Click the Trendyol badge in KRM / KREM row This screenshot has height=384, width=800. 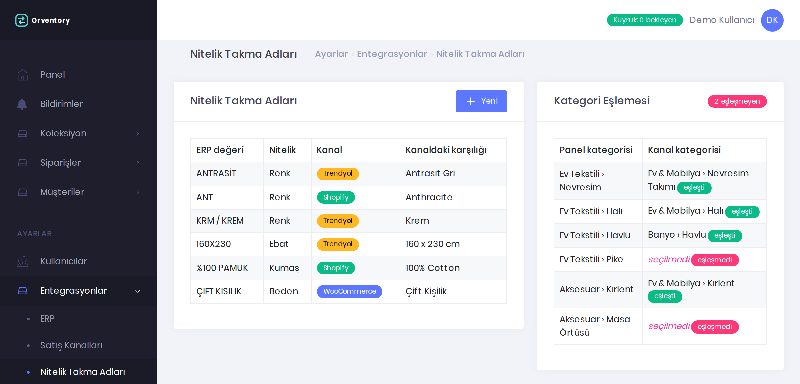pyautogui.click(x=338, y=221)
